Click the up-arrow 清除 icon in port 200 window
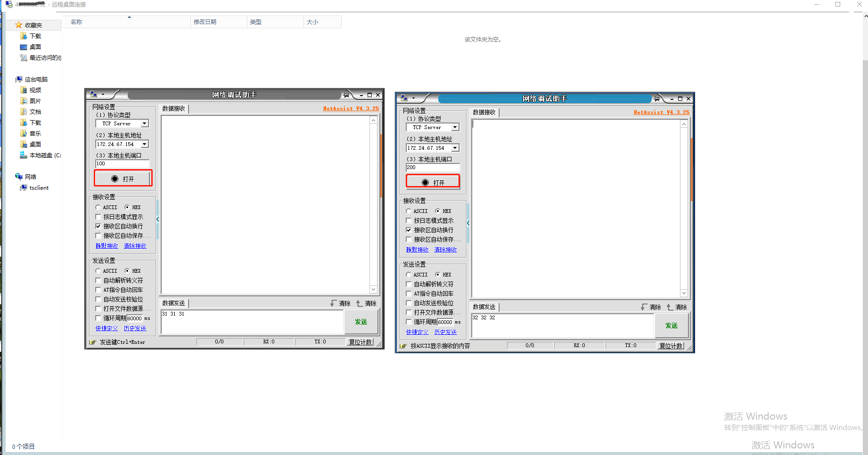This screenshot has width=868, height=455. click(x=670, y=307)
